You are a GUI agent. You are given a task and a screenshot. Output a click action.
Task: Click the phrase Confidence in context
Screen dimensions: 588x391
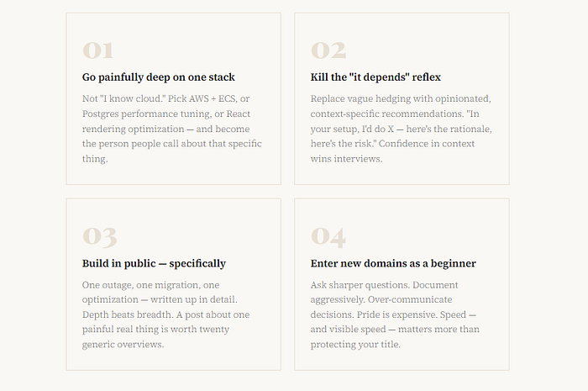click(x=427, y=144)
